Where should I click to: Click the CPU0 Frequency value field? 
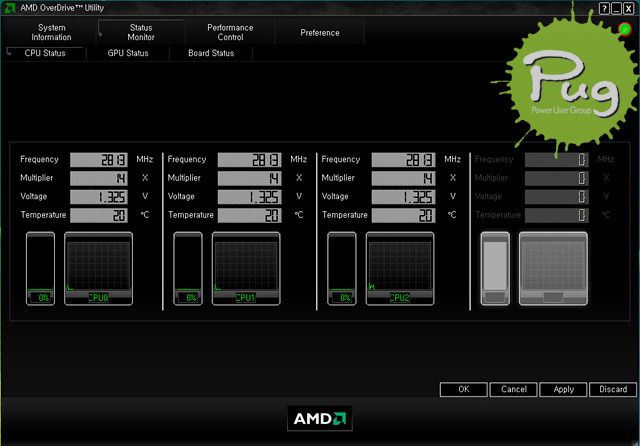(x=99, y=160)
